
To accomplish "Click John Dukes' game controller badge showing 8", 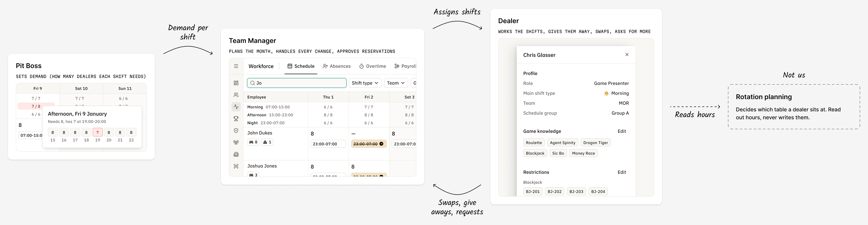I will [x=253, y=142].
